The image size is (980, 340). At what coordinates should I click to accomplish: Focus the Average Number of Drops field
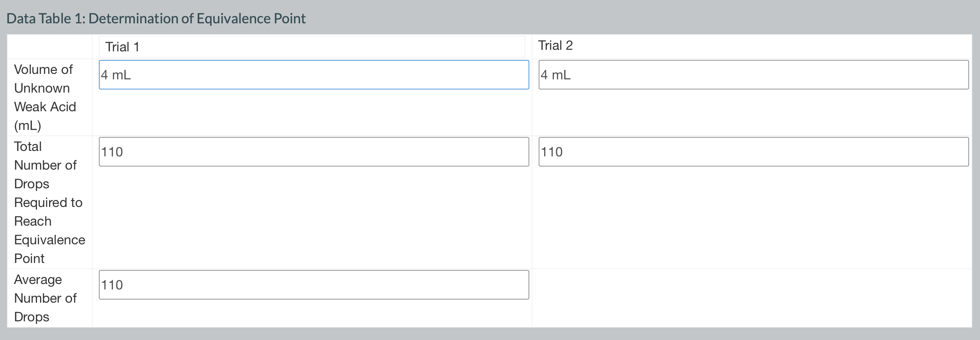314,285
